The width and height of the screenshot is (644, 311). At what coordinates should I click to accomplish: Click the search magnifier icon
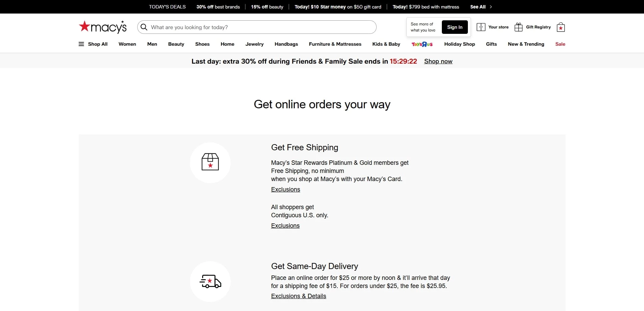(144, 27)
